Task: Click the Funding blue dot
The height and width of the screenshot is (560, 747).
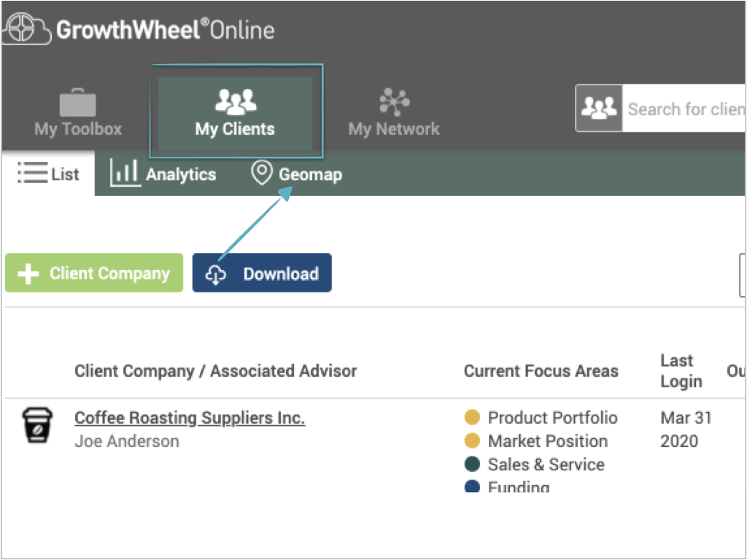Action: [x=472, y=486]
